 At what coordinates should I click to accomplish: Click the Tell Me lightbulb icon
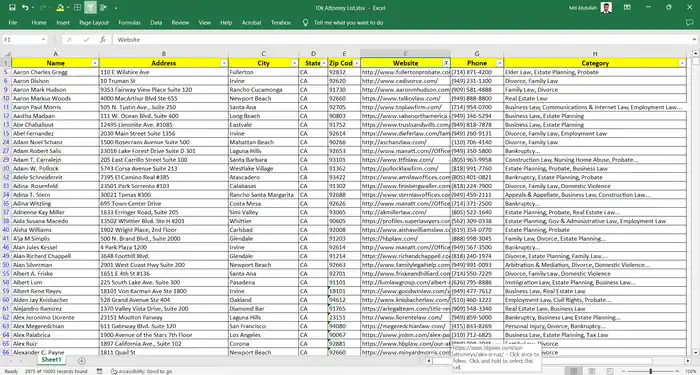[305, 22]
